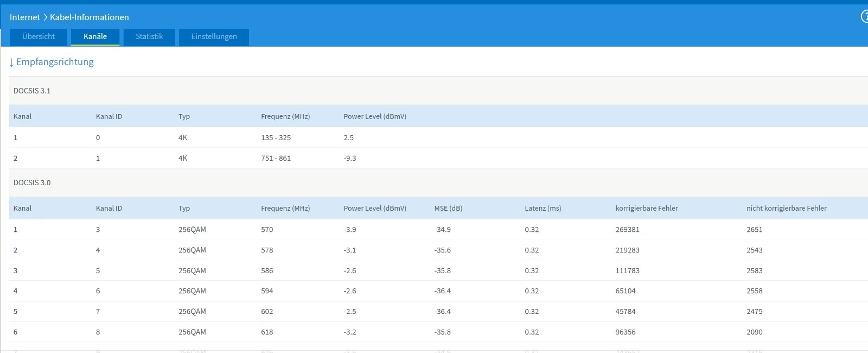Select the Kanäle tab
The width and height of the screenshot is (868, 353).
(95, 37)
